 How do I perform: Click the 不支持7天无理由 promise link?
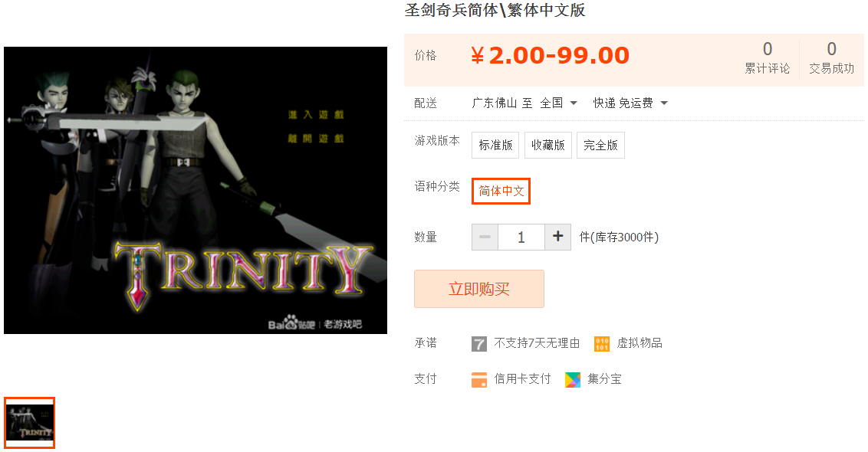pos(537,343)
